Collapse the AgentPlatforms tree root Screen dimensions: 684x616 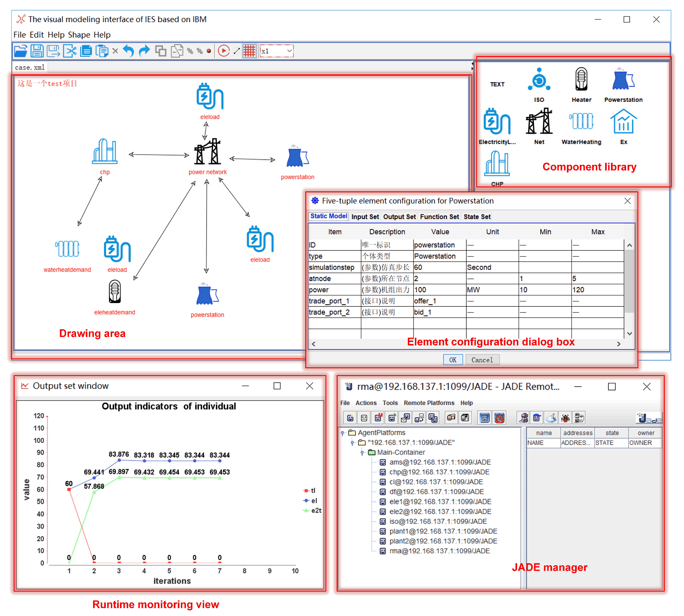pos(342,433)
